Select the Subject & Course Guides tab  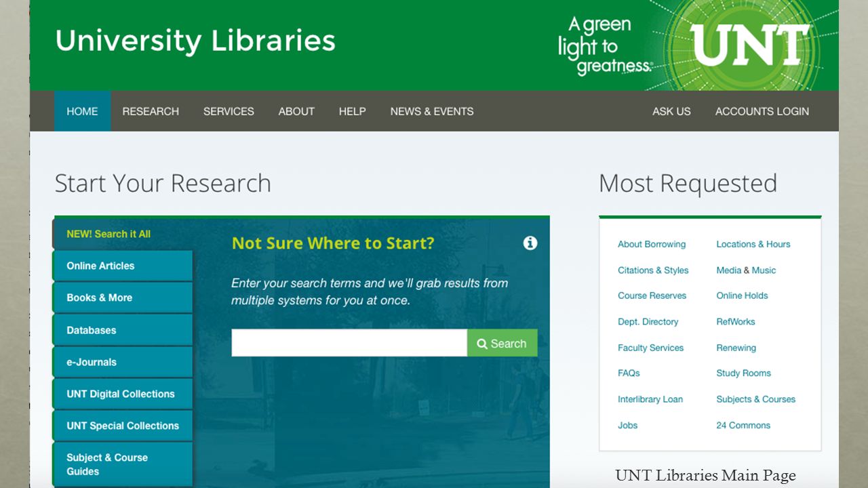(x=123, y=464)
